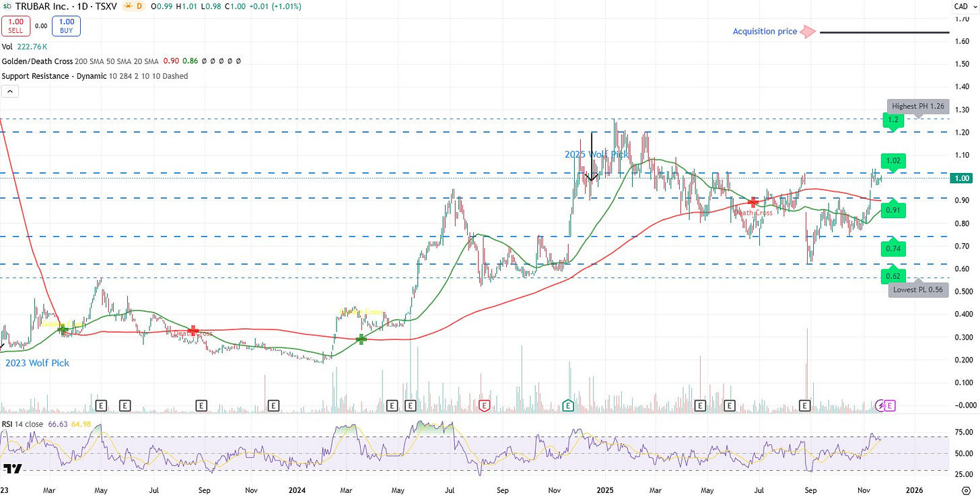980x497 pixels.
Task: Click the green E earnings marker
Action: pos(568,405)
